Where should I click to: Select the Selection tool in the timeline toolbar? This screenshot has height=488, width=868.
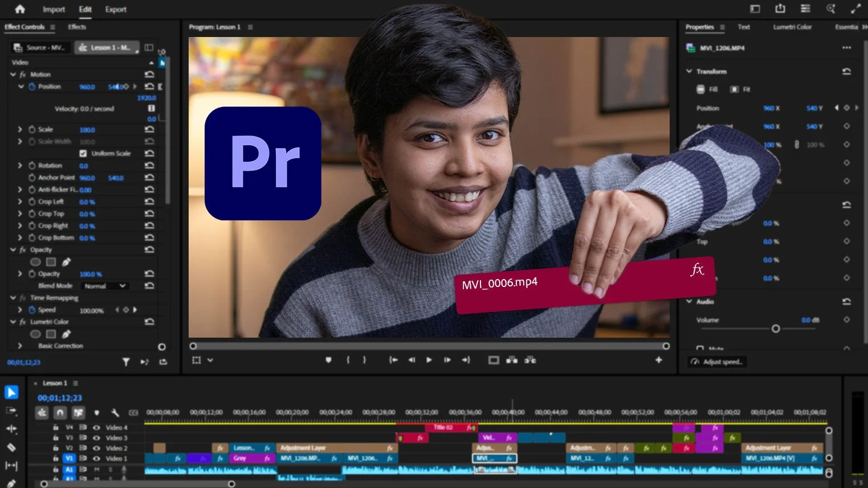11,392
